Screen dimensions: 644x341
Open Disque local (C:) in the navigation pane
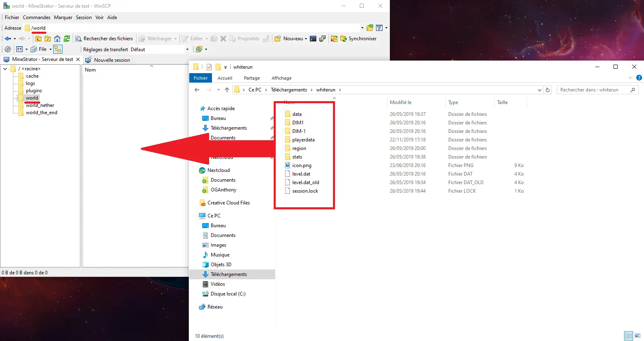[228, 294]
